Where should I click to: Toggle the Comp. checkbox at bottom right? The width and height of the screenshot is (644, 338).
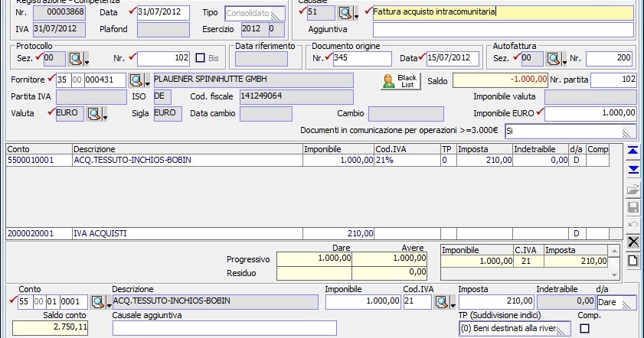[x=584, y=328]
